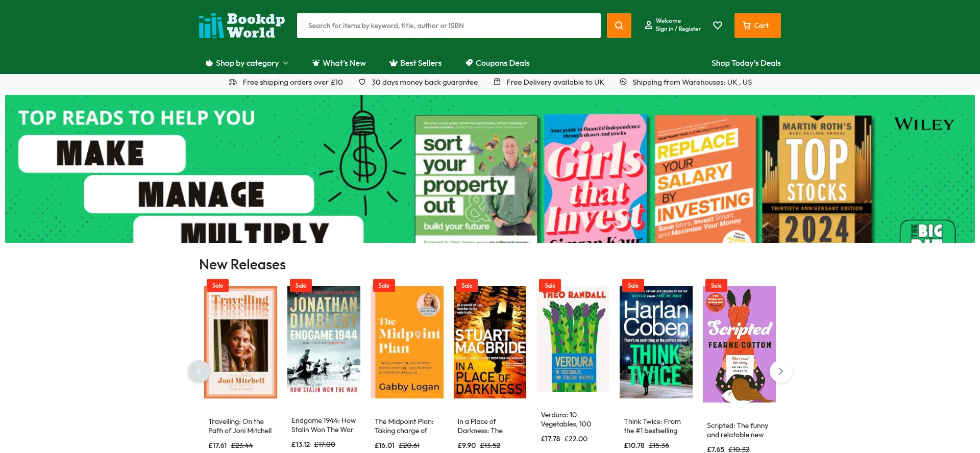
Task: Open Verdura book cover
Action: point(573,339)
